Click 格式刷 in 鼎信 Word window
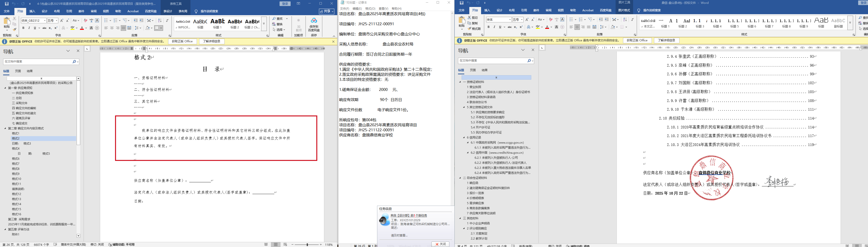 [x=474, y=29]
